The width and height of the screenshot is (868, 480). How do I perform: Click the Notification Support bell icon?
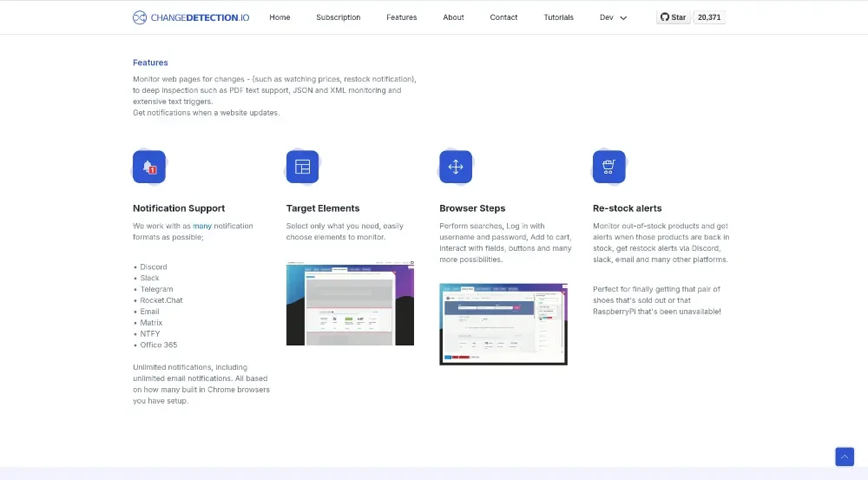click(149, 167)
